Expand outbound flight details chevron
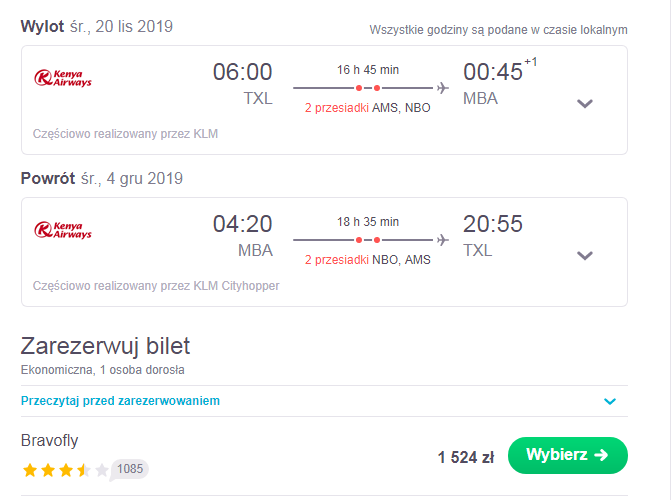The width and height of the screenshot is (672, 500). pyautogui.click(x=585, y=104)
